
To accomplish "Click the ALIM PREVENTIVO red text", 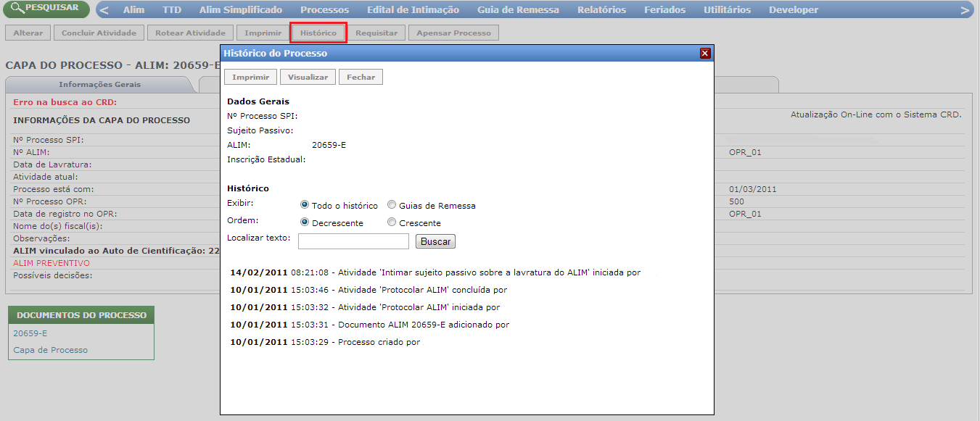I will 52,263.
